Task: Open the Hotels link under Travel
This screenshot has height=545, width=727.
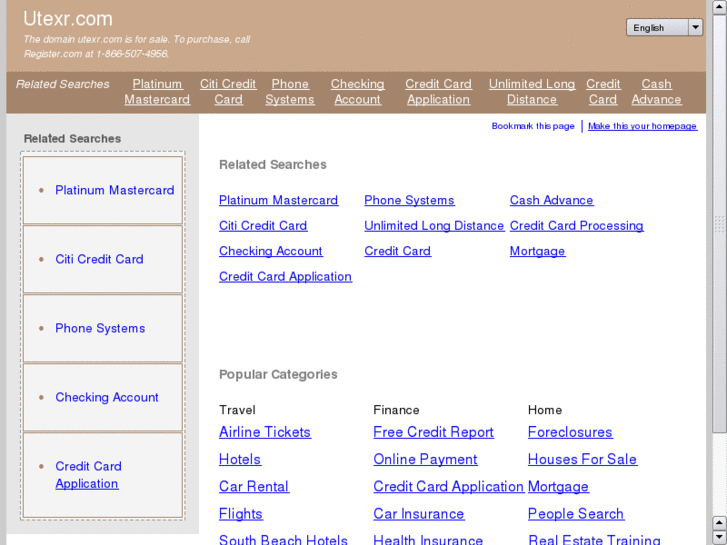Action: (240, 460)
